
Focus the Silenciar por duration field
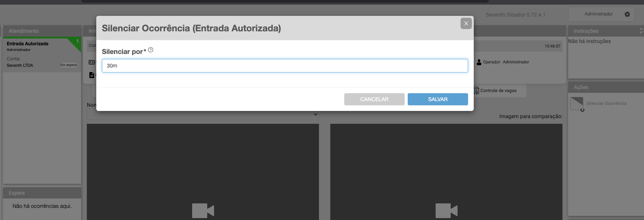[285, 66]
